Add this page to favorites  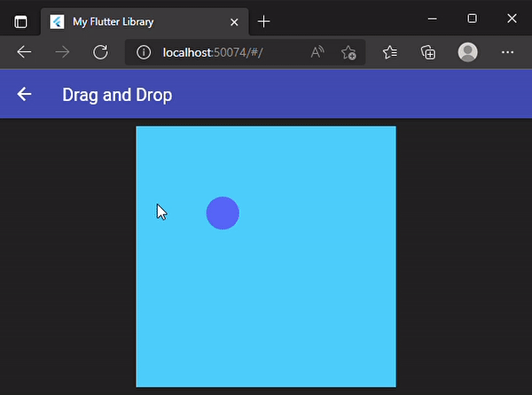tap(348, 53)
